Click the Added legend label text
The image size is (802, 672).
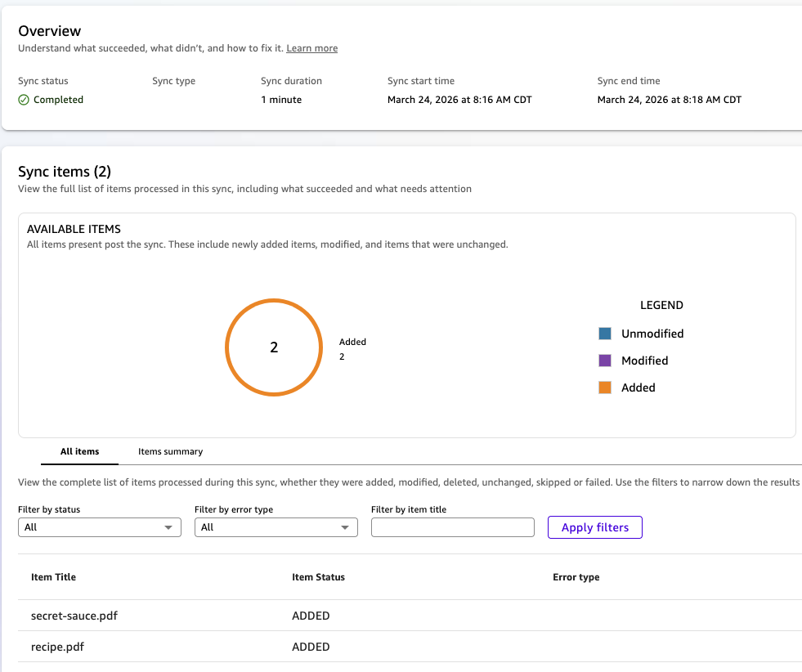click(638, 388)
